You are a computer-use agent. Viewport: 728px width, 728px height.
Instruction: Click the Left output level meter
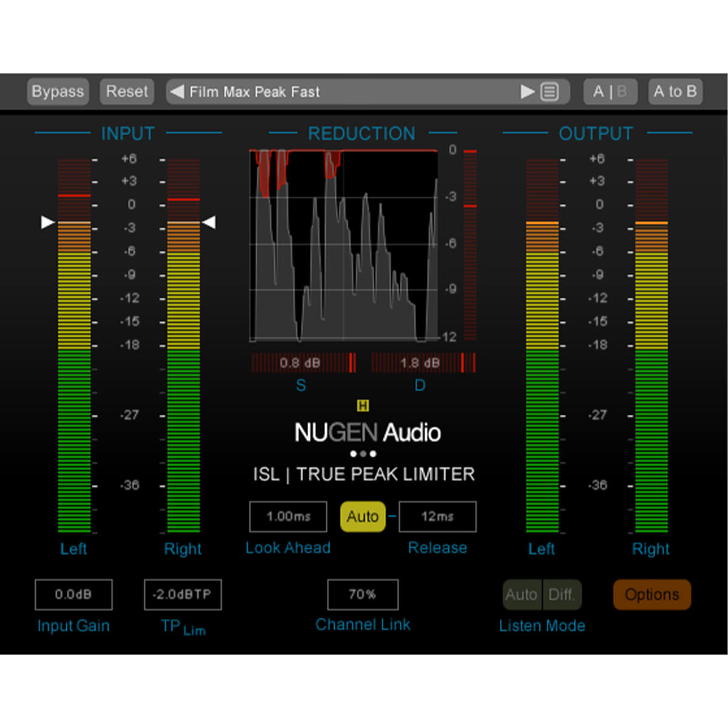tap(542, 346)
